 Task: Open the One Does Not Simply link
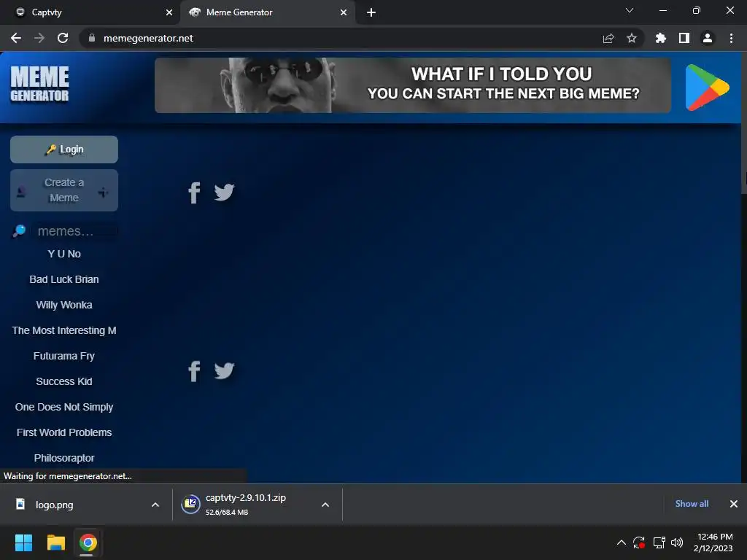[x=64, y=407]
